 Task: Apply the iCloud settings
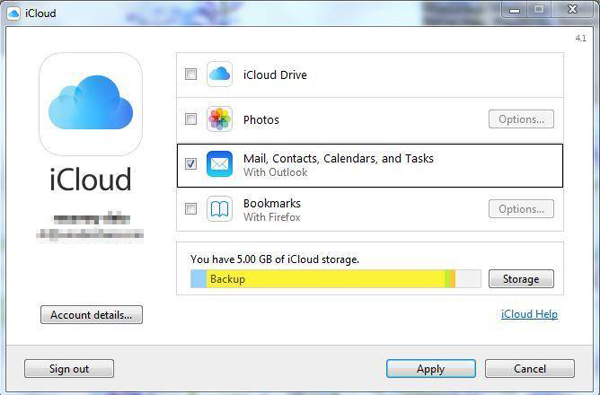[x=431, y=369]
